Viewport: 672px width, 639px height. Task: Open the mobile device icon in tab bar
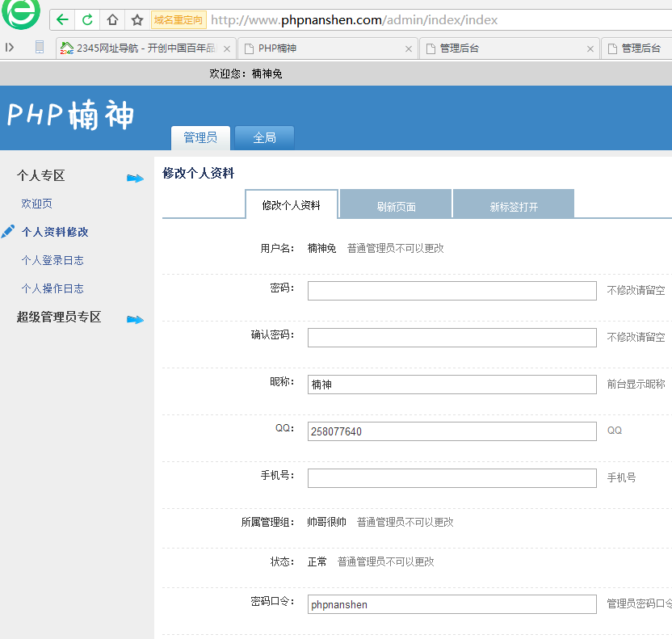[x=40, y=47]
